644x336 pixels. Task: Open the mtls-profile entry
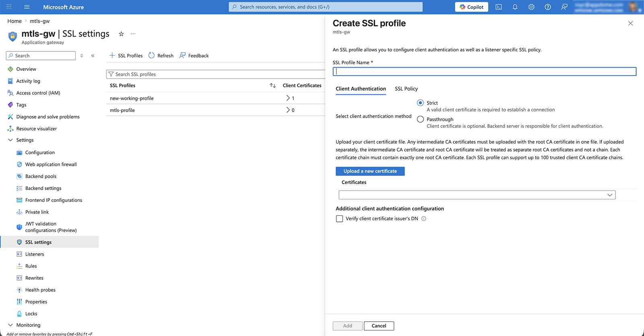[122, 110]
